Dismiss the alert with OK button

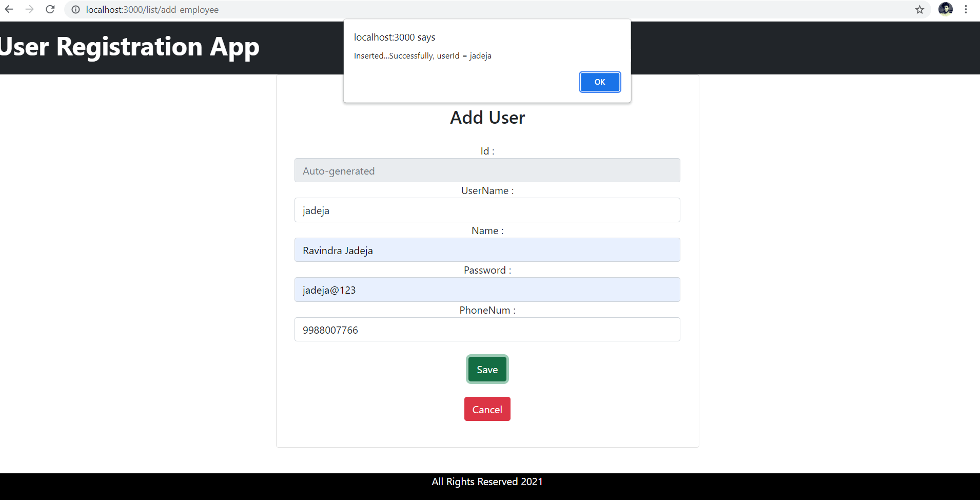(600, 82)
